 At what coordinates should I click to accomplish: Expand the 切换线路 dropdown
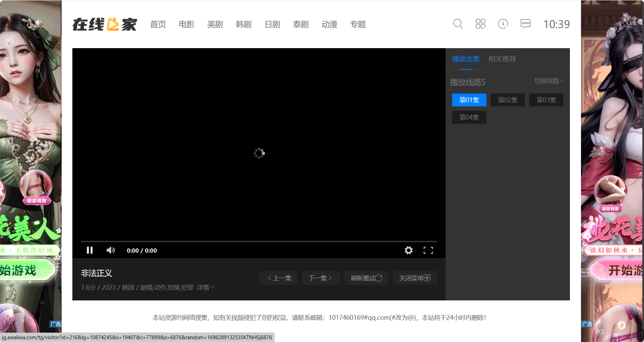pos(549,81)
